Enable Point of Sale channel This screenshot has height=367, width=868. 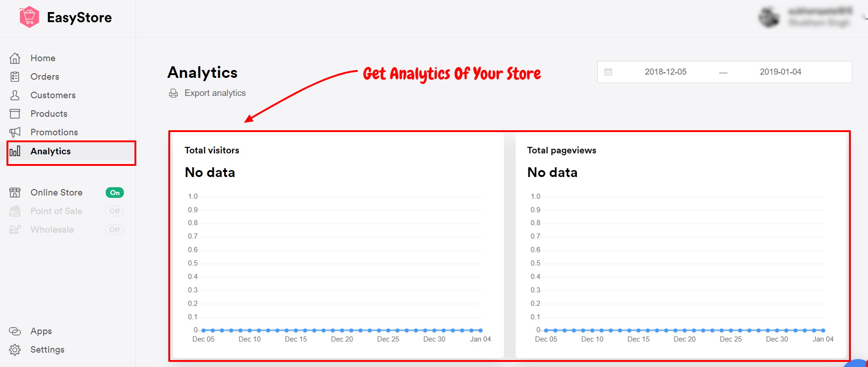pyautogui.click(x=114, y=211)
